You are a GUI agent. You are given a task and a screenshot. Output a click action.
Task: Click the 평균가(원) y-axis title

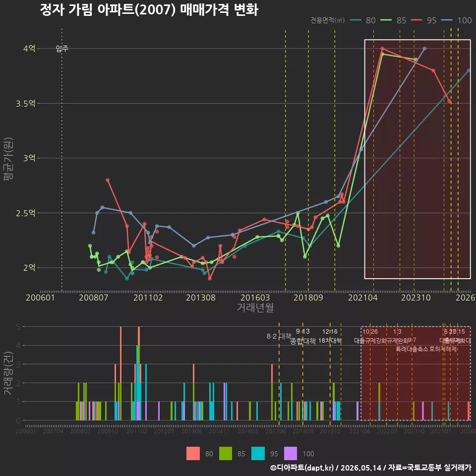(8, 159)
